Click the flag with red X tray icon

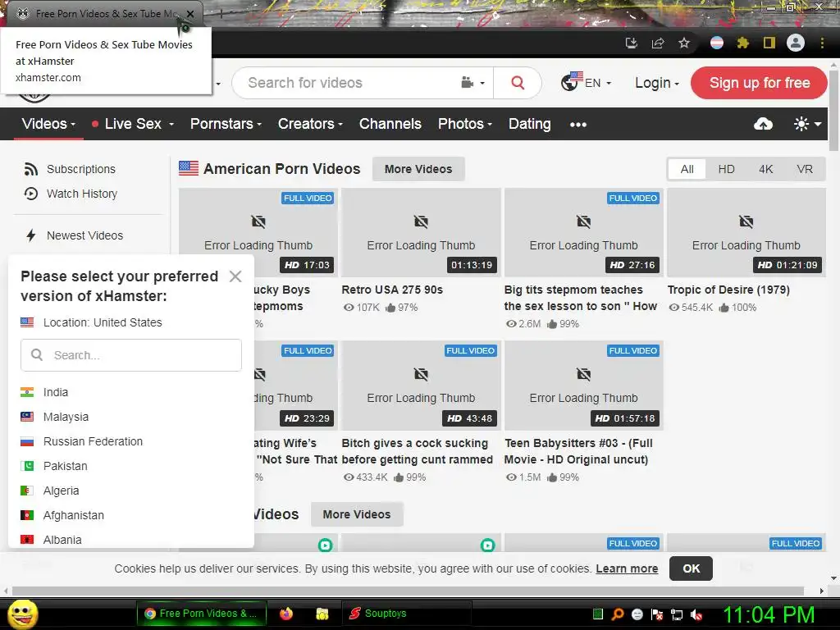pos(657,614)
